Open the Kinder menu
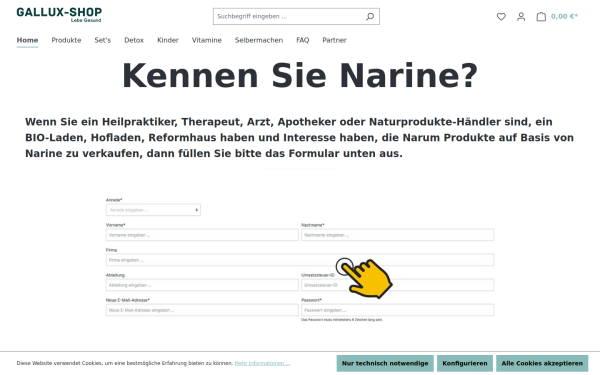600x375 pixels. [x=168, y=40]
